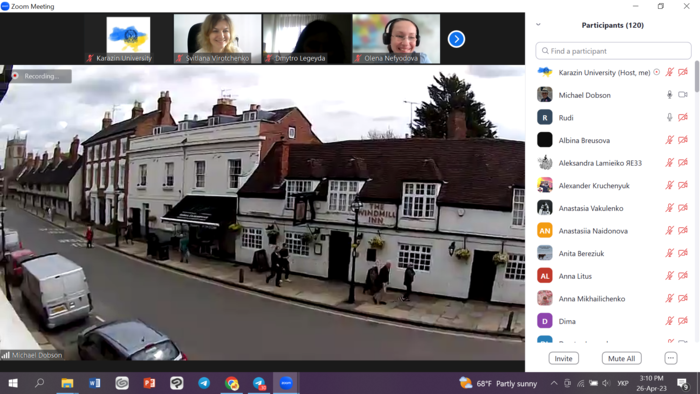Click Karazin University video thumbnail

pyautogui.click(x=128, y=39)
